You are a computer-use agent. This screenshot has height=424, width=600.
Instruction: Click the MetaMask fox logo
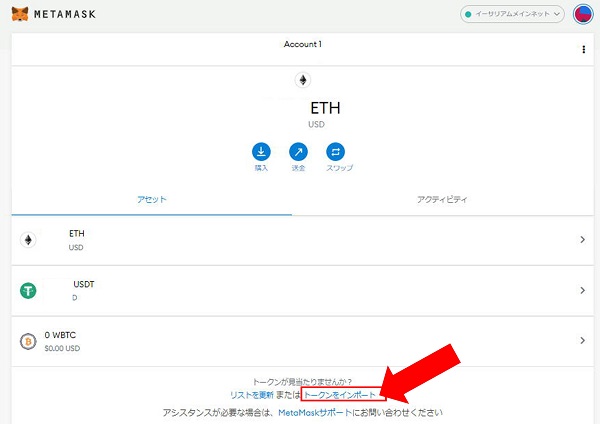20,14
